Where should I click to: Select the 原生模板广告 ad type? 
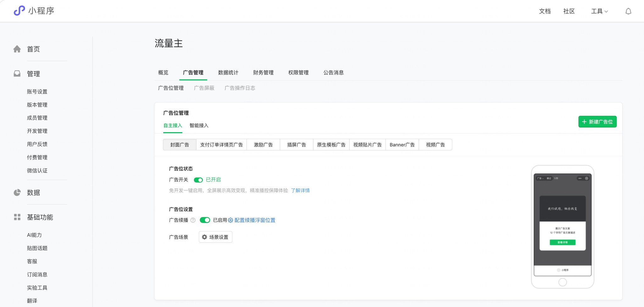coord(331,145)
